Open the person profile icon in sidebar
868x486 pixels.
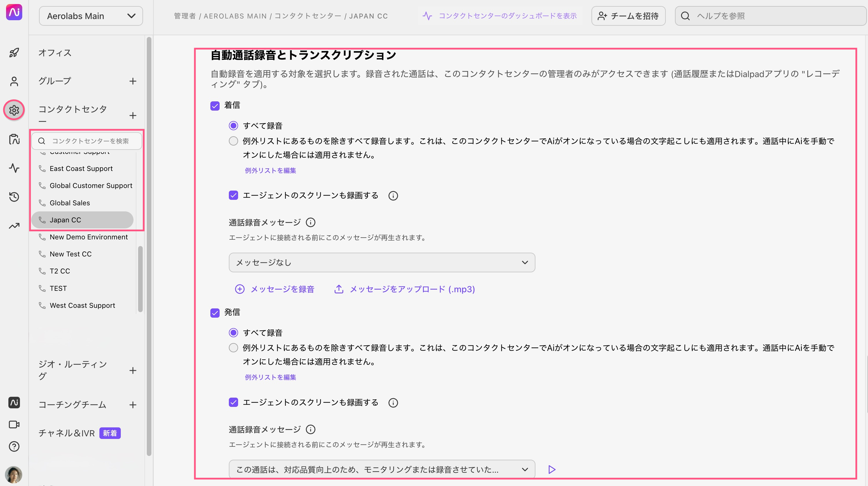coord(14,81)
